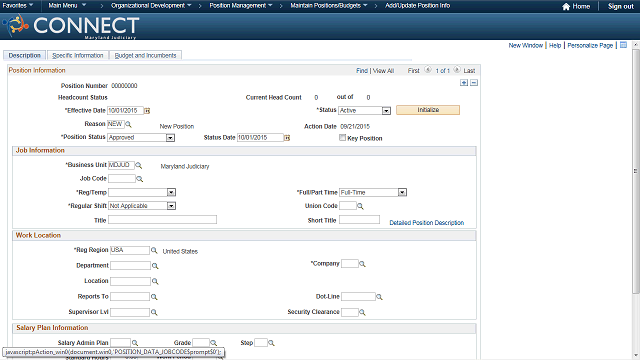The height and width of the screenshot is (360, 640).
Task: Open the Detailed Position Description link
Action: [427, 223]
